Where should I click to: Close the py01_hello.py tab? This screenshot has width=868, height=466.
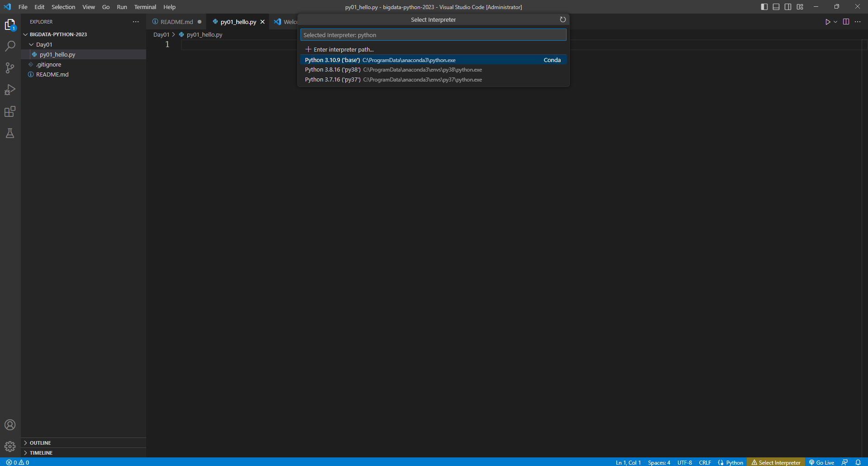pyautogui.click(x=262, y=22)
